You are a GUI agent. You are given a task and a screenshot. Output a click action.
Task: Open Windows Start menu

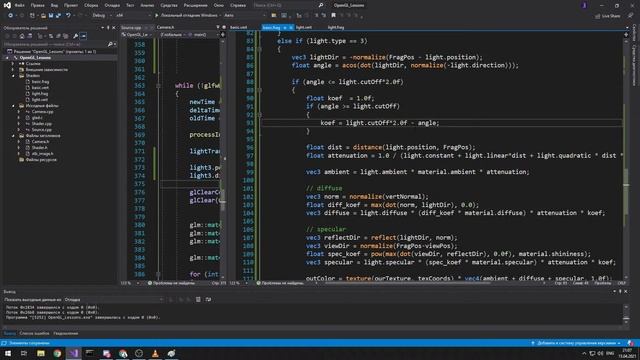pyautogui.click(x=8, y=353)
